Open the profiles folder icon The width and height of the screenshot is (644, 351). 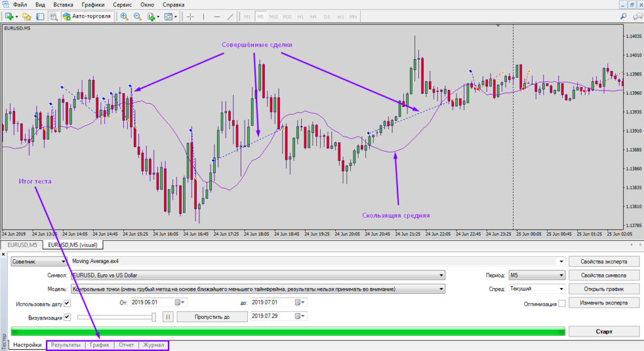pos(26,16)
